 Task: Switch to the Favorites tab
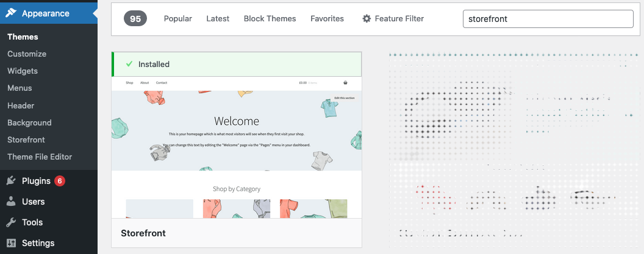(327, 18)
